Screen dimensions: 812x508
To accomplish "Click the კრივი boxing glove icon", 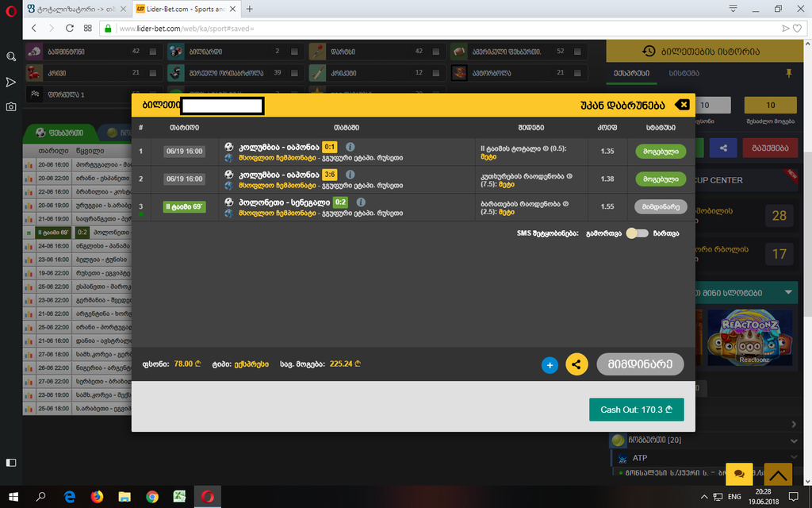I will tap(34, 73).
